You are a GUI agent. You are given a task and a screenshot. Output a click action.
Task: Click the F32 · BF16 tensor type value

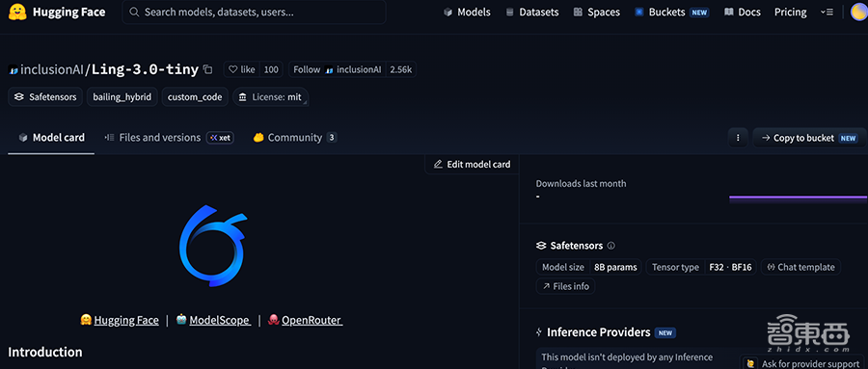[730, 267]
